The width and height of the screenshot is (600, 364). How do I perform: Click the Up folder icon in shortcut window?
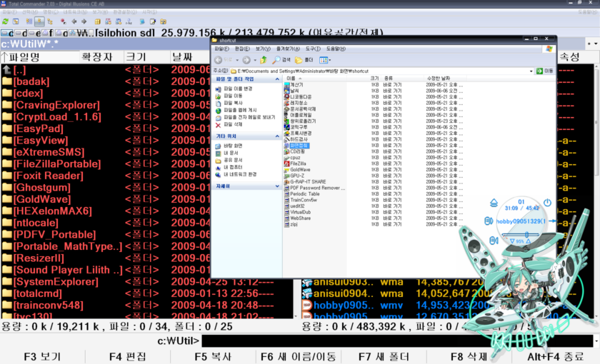pos(264,60)
